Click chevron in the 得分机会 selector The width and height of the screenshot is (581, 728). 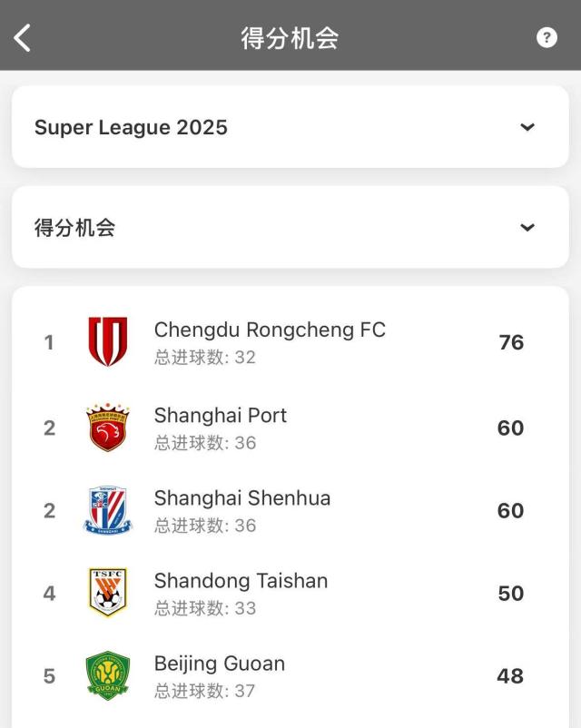tap(527, 227)
